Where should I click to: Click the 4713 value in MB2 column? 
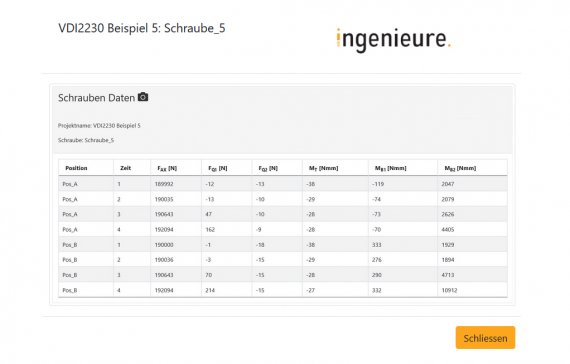447,275
